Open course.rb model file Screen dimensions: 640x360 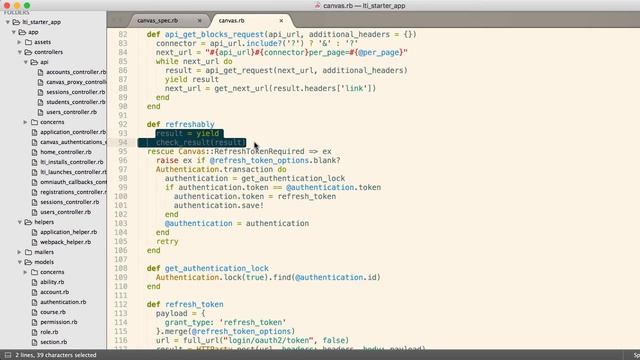point(53,312)
